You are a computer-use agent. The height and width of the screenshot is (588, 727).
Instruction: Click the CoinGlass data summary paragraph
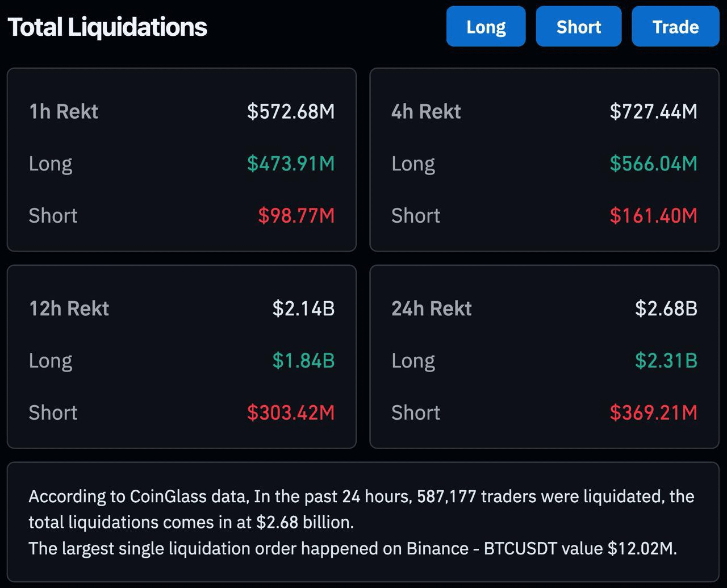coord(361,522)
